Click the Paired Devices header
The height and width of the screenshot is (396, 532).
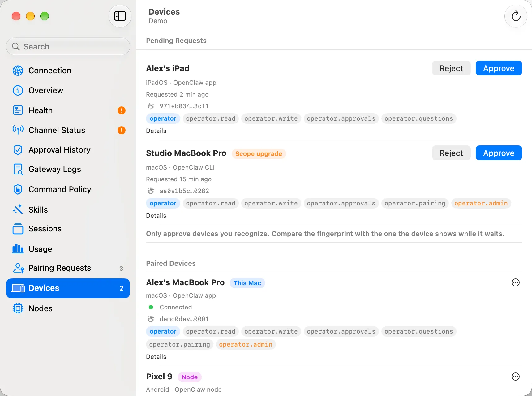pyautogui.click(x=171, y=263)
